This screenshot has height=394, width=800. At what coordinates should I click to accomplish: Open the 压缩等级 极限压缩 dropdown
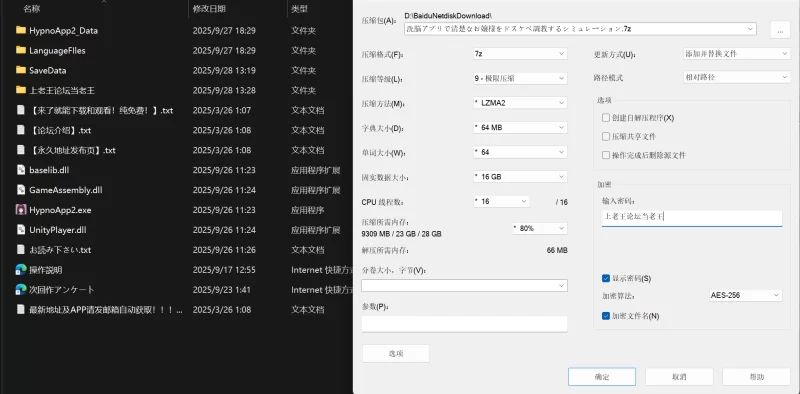pyautogui.click(x=519, y=78)
